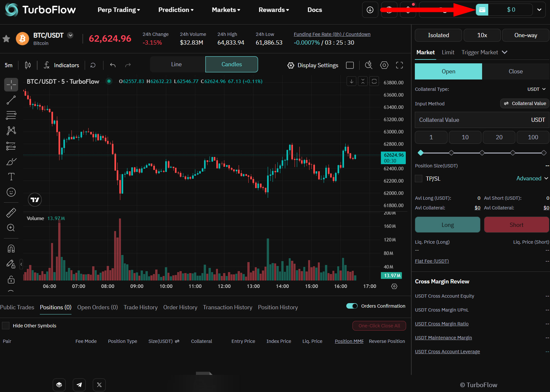Select the text annotation tool
The width and height of the screenshot is (550, 392).
pyautogui.click(x=11, y=177)
